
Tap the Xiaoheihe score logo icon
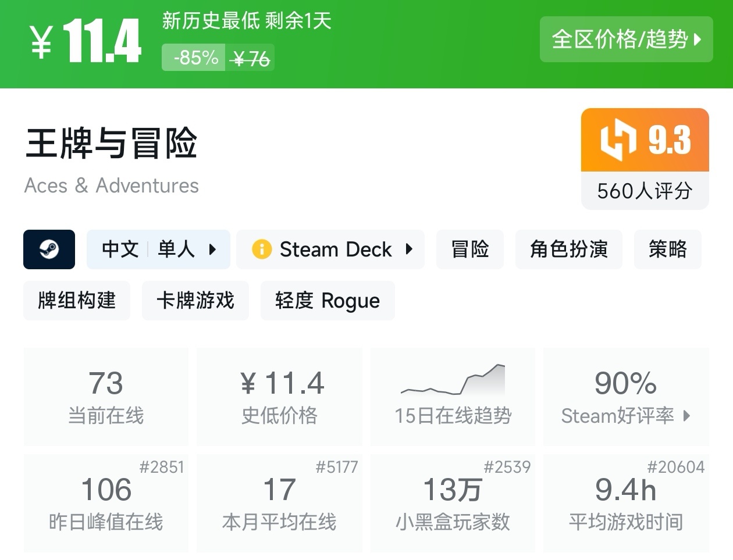(x=618, y=140)
